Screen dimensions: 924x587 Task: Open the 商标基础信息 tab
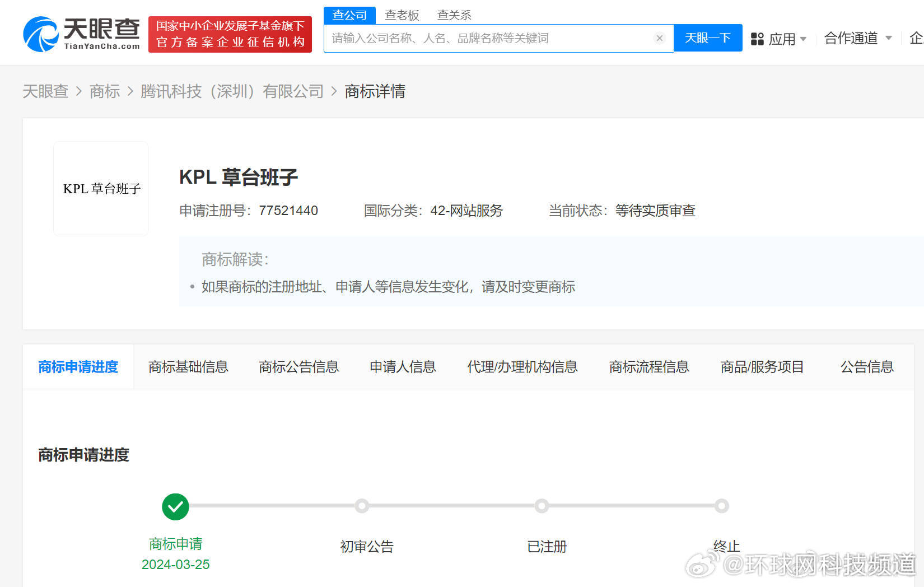pos(188,366)
